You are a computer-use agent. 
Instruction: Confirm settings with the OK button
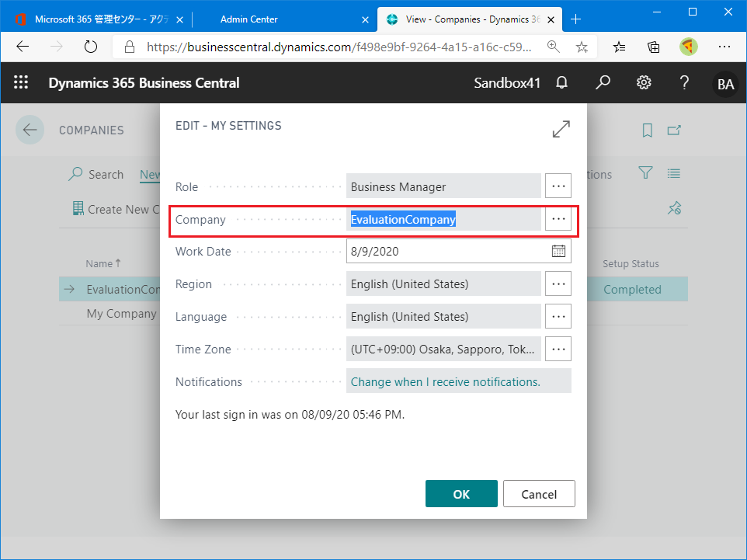click(461, 494)
